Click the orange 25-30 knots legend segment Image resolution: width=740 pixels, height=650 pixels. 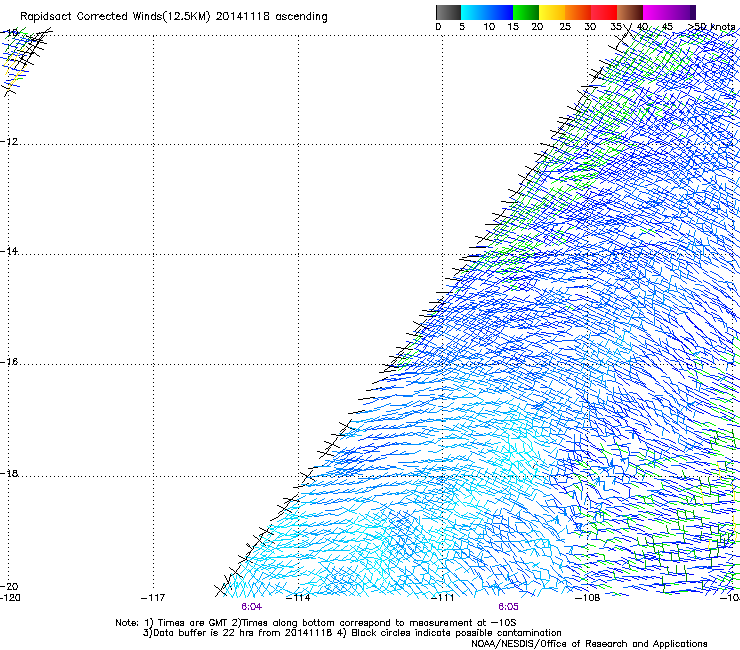(578, 12)
